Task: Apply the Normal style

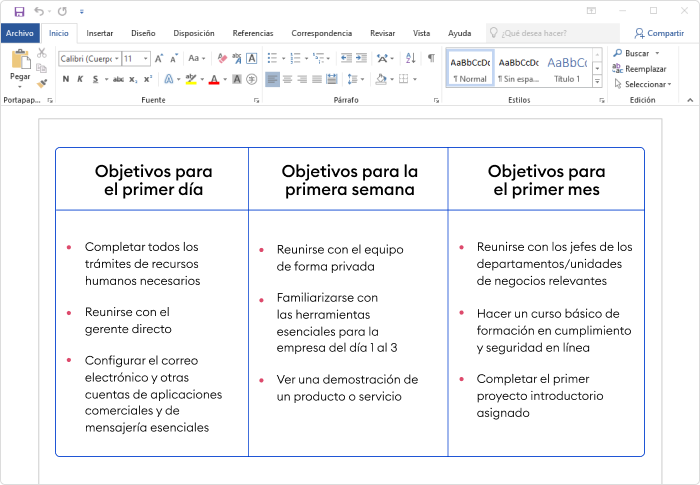Action: [470, 68]
